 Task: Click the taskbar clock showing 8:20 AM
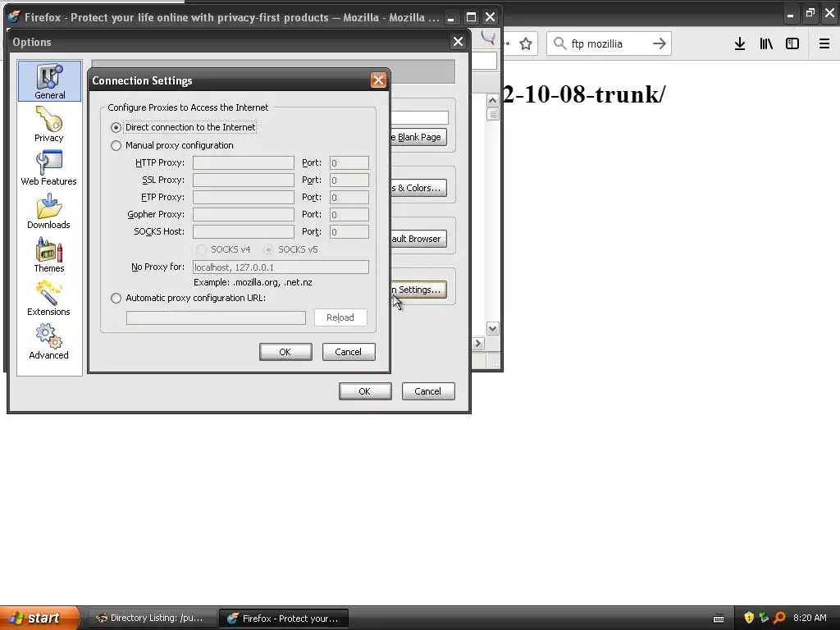pos(810,618)
